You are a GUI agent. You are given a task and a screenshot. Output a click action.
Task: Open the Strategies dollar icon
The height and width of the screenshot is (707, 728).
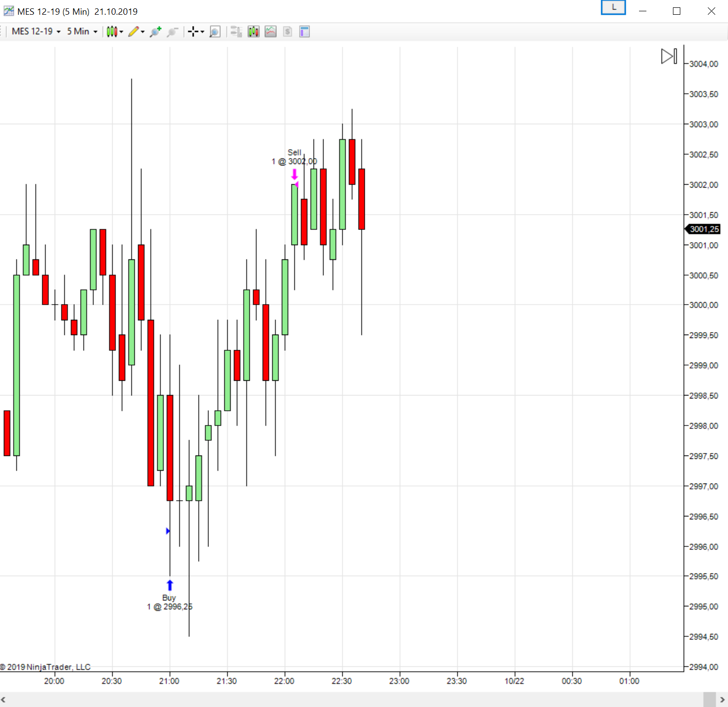pos(288,32)
